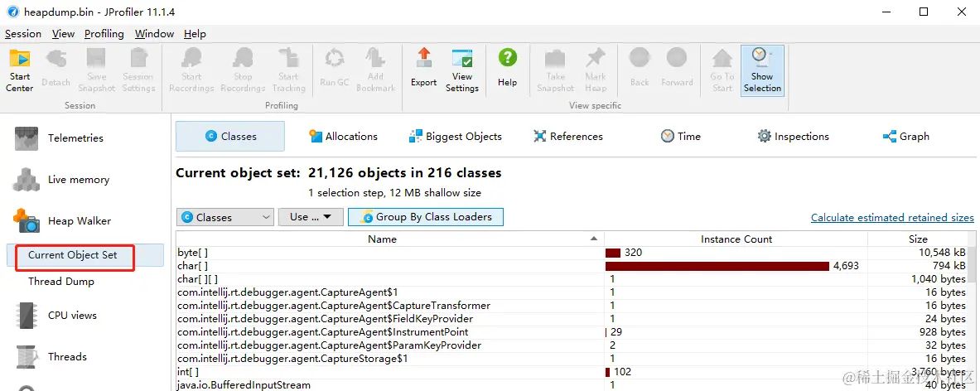This screenshot has height=391, width=980.
Task: Select Current Object Set item
Action: pyautogui.click(x=85, y=255)
